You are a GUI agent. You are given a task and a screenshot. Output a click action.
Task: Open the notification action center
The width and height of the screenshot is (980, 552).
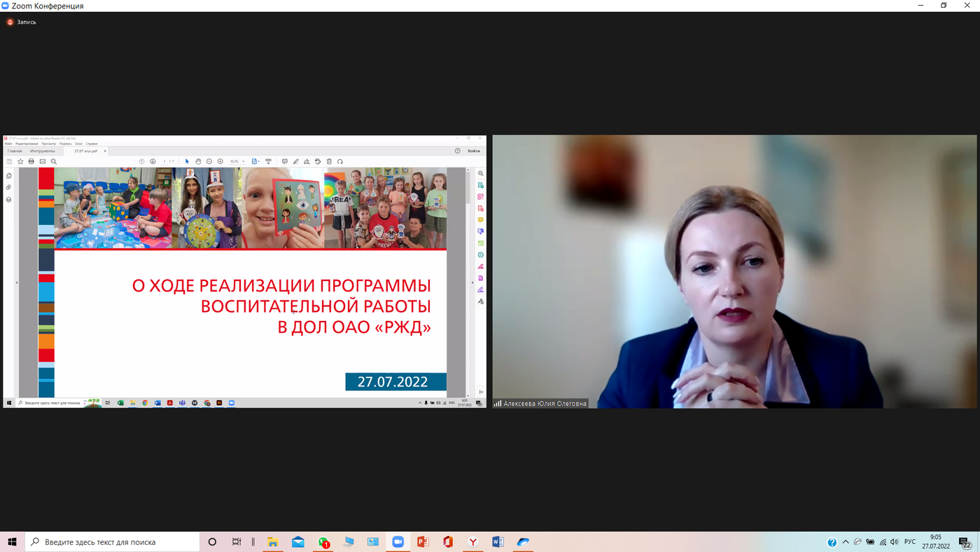point(965,542)
